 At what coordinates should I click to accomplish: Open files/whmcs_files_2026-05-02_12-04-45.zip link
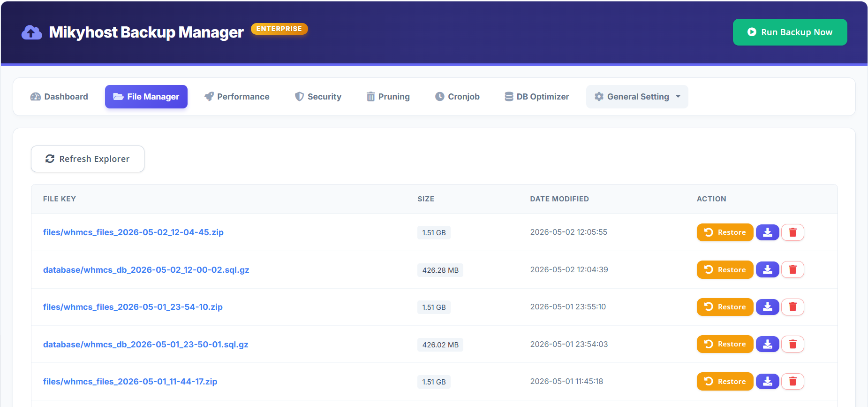[133, 232]
